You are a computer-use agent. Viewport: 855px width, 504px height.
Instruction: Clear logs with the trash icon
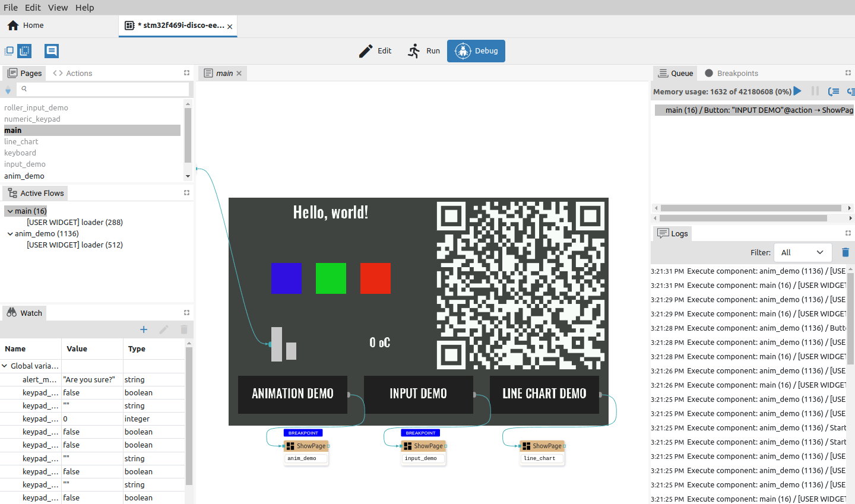845,252
